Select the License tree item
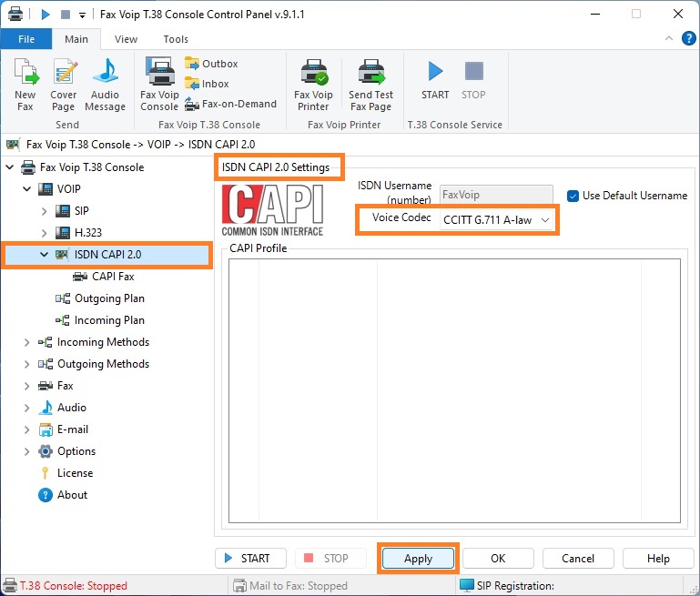 tap(75, 473)
